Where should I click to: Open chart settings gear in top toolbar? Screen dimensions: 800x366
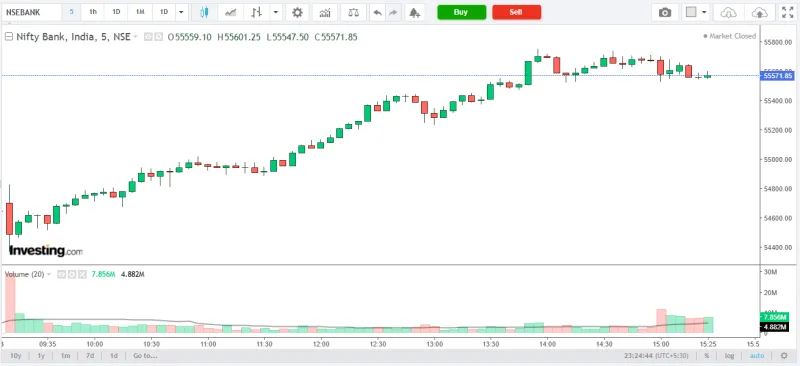(x=297, y=12)
